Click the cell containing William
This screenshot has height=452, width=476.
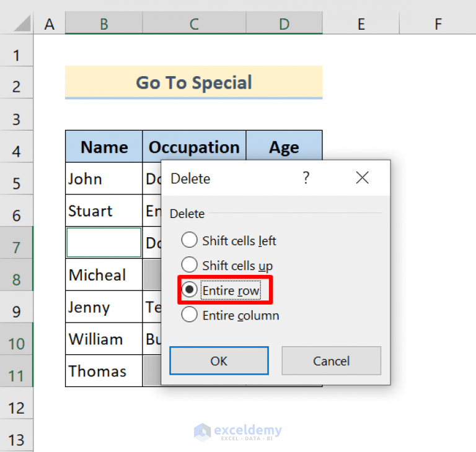coord(104,339)
